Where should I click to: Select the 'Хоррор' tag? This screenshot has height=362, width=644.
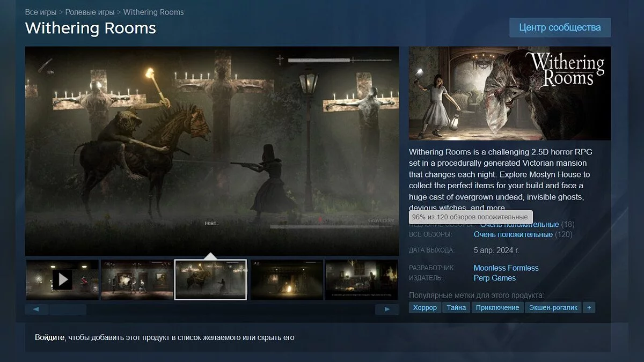click(x=425, y=307)
